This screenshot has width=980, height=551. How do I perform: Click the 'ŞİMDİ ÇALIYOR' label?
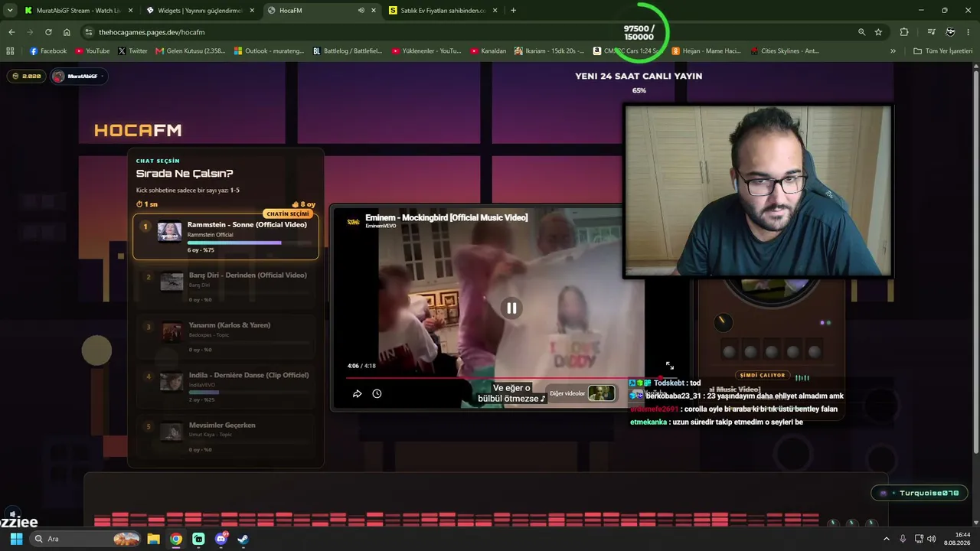tap(763, 375)
